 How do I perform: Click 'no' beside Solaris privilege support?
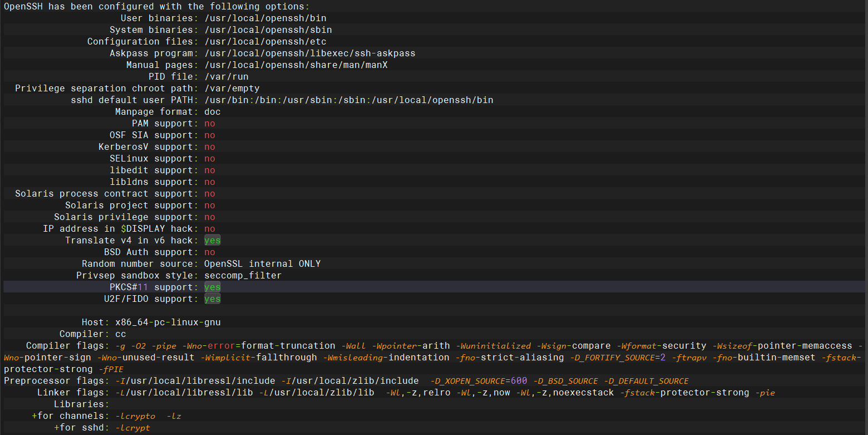tap(210, 217)
